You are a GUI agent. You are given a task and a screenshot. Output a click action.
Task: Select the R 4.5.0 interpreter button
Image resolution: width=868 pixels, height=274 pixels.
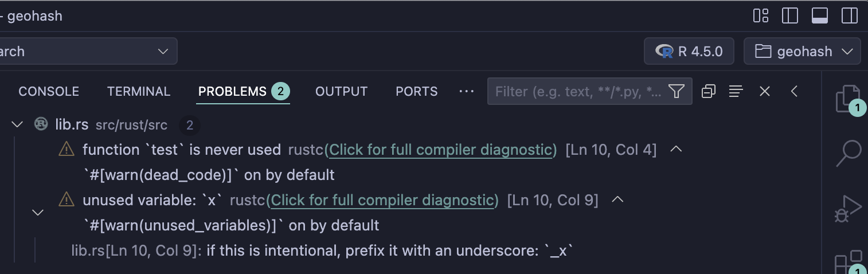(690, 52)
